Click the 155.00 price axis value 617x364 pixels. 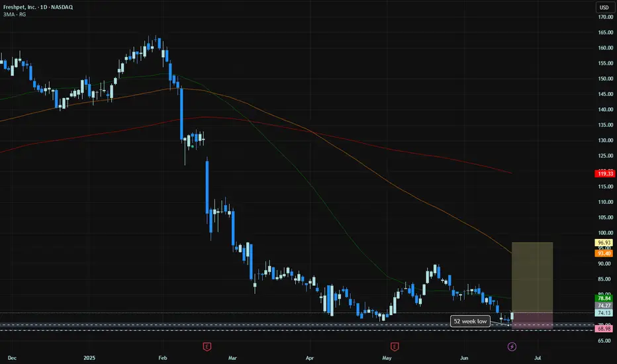605,64
